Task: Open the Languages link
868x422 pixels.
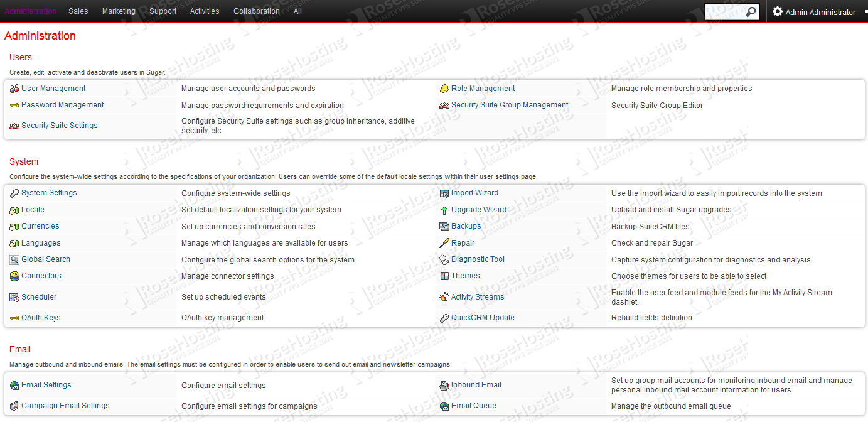Action: pos(41,243)
